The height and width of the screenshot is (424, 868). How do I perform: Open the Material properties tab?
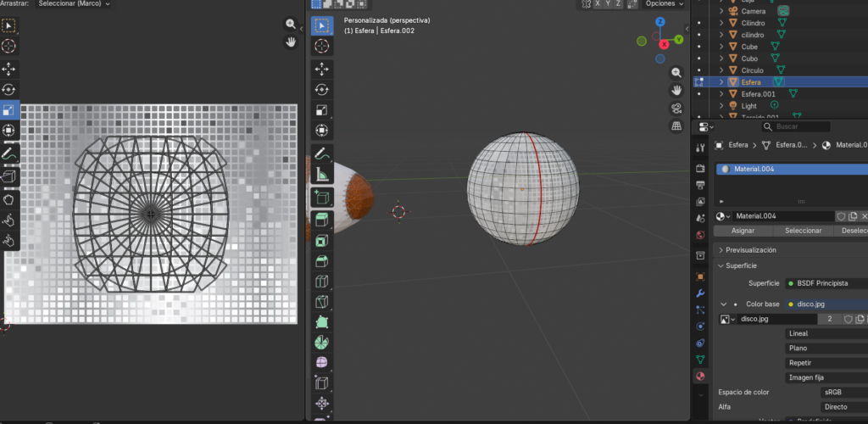coord(700,376)
